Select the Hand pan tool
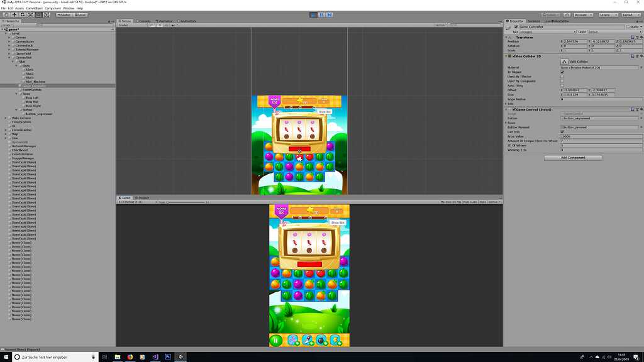The height and width of the screenshot is (362, 644). pos(7,14)
